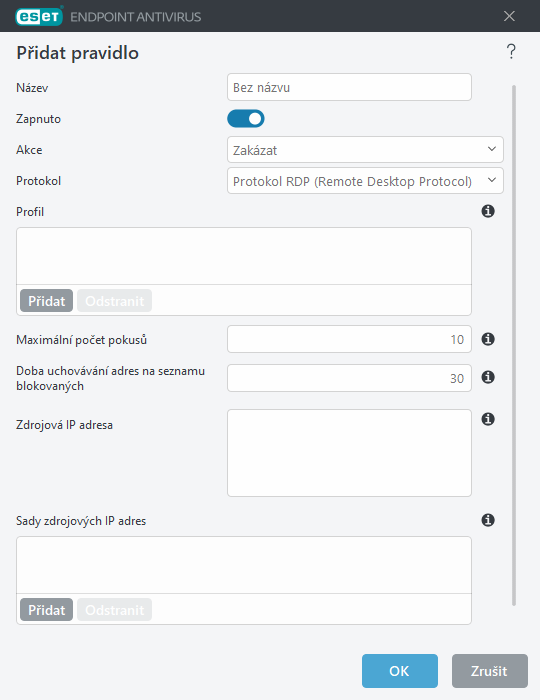The image size is (540, 700).
Task: Click Přidat button under Profil list
Action: pyautogui.click(x=46, y=301)
